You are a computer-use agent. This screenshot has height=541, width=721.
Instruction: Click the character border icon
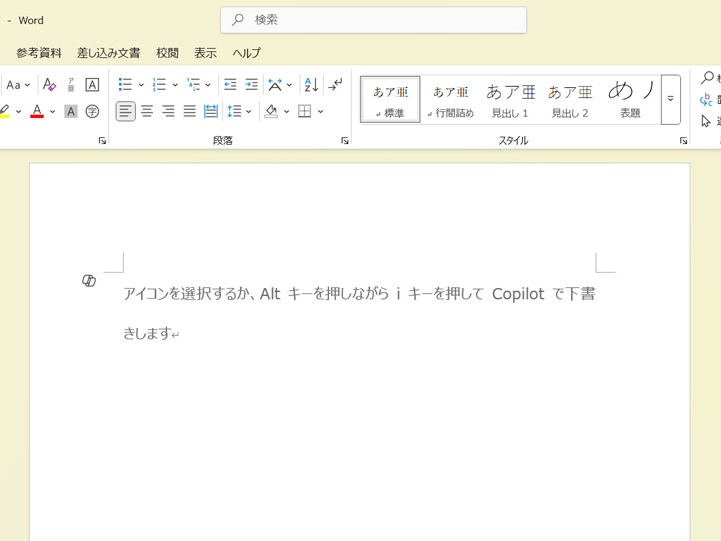coord(92,85)
